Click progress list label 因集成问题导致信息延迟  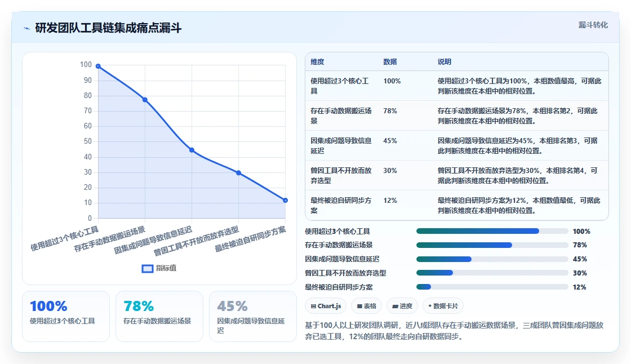click(x=342, y=259)
